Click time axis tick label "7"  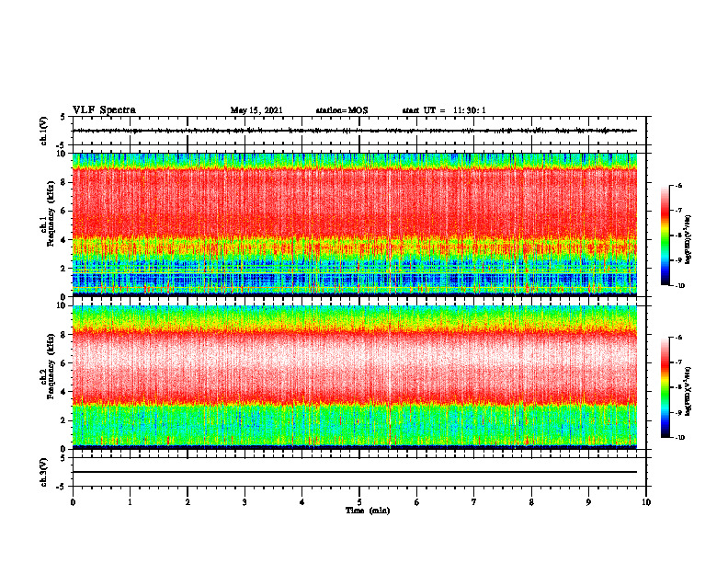(474, 502)
